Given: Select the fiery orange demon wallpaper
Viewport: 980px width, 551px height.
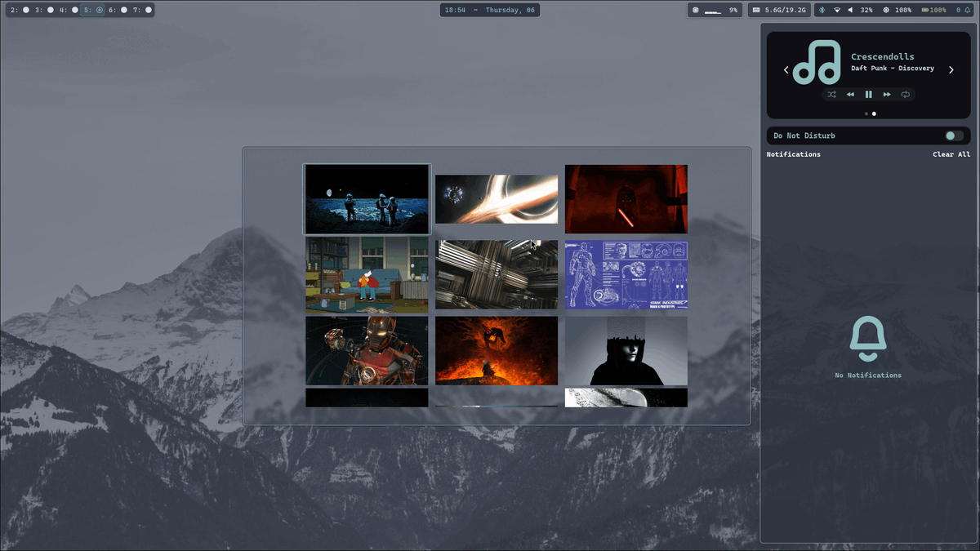Looking at the screenshot, I should (497, 351).
